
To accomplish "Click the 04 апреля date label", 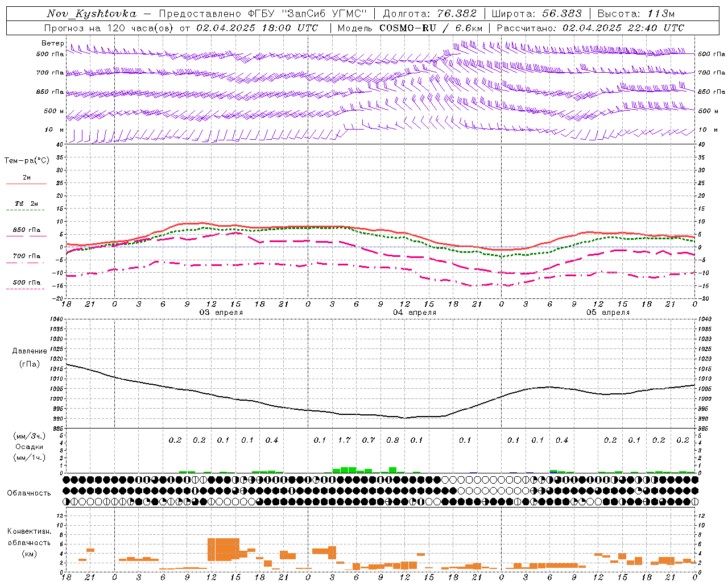I will 415,313.
